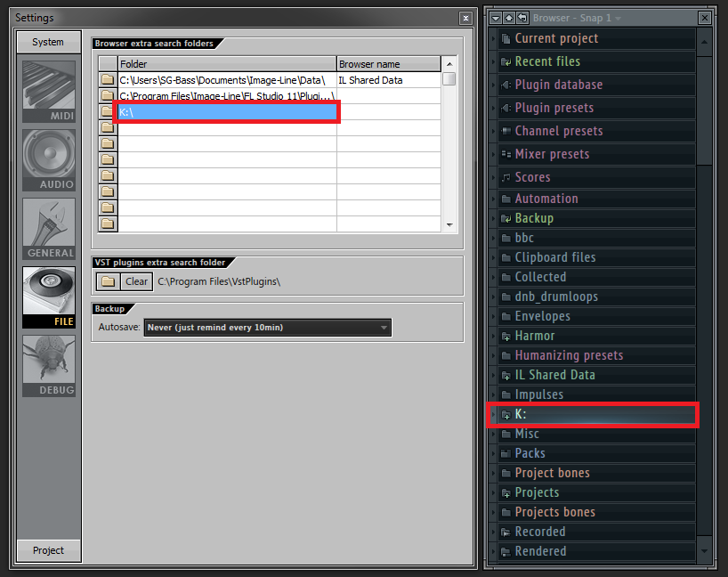Open Harmor folder in Browser
The image size is (728, 577).
coord(596,336)
